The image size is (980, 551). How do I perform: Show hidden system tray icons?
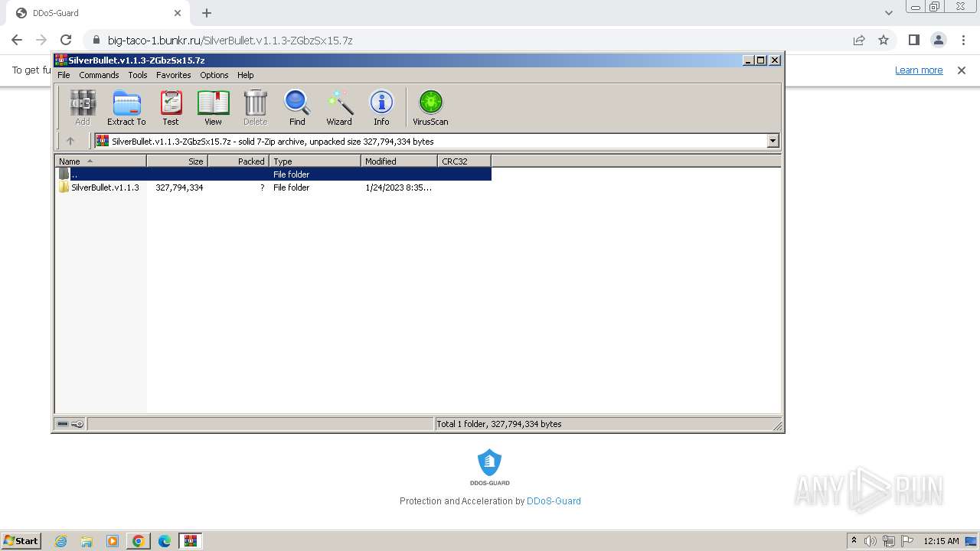pyautogui.click(x=854, y=541)
